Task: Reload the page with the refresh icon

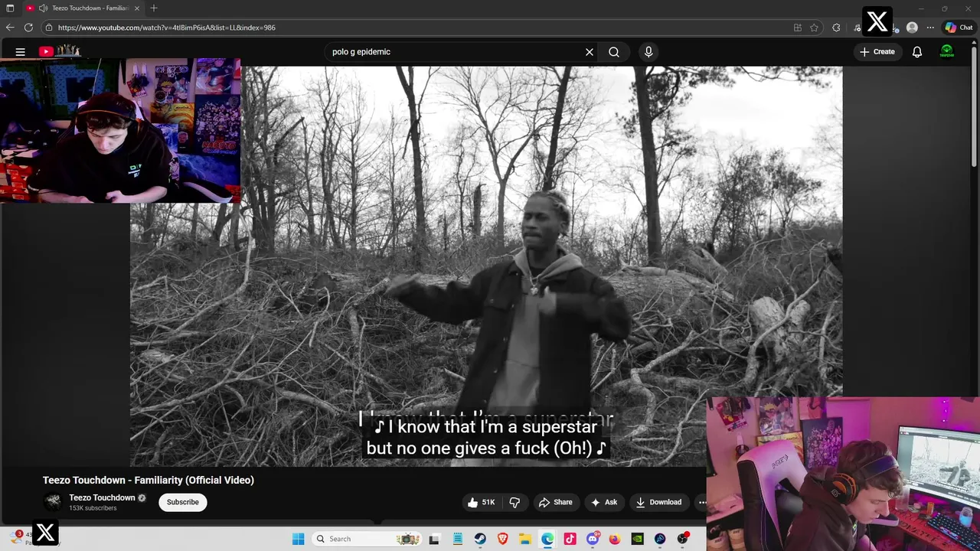Action: 28,28
